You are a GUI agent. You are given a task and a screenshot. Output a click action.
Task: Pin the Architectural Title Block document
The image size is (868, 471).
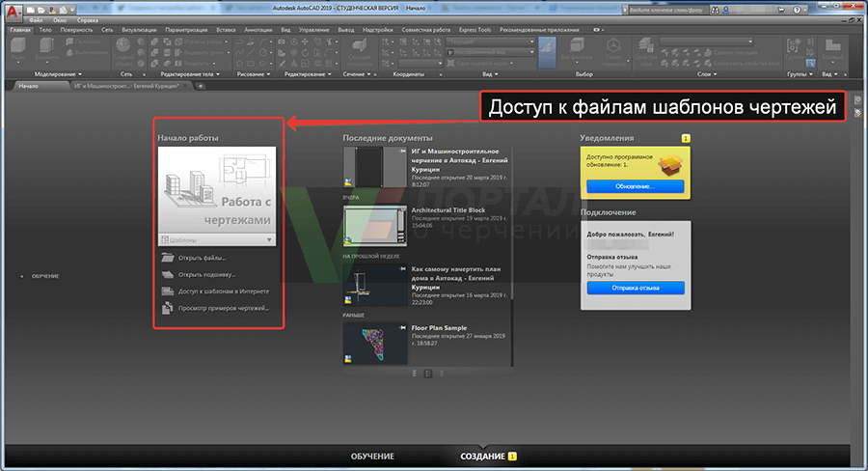click(x=403, y=209)
